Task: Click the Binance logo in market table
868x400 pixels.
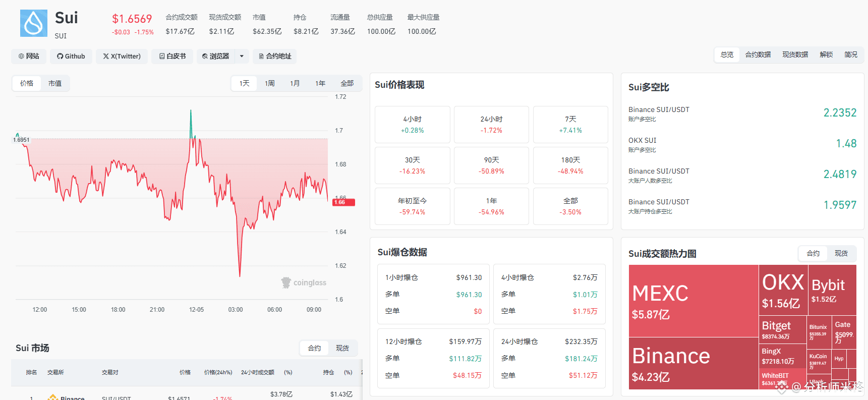Action: [52, 397]
